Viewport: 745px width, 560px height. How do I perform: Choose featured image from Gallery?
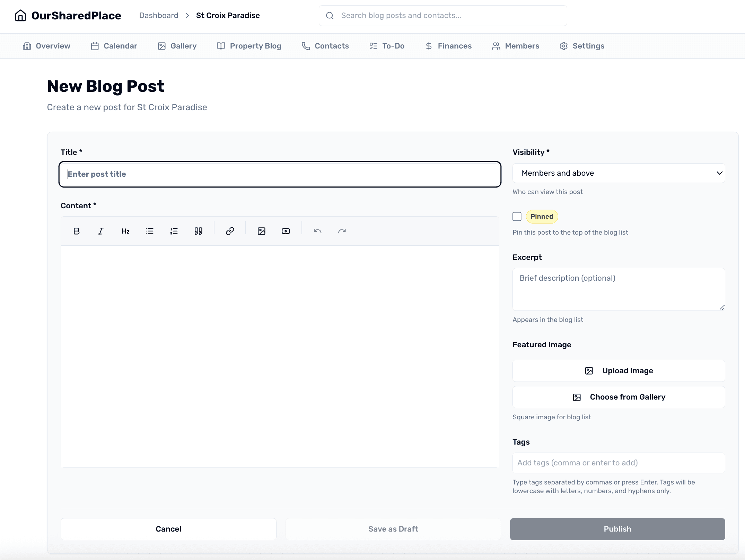[x=618, y=397]
